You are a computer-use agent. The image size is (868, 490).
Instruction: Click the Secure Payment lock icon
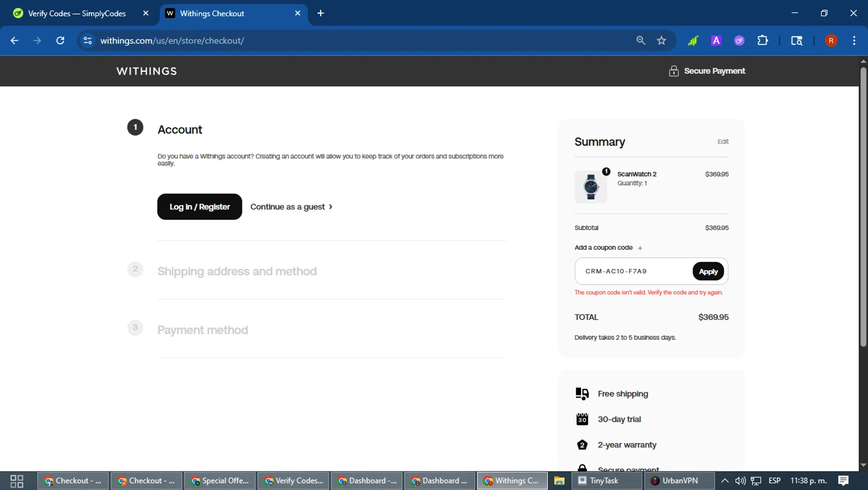pyautogui.click(x=674, y=71)
